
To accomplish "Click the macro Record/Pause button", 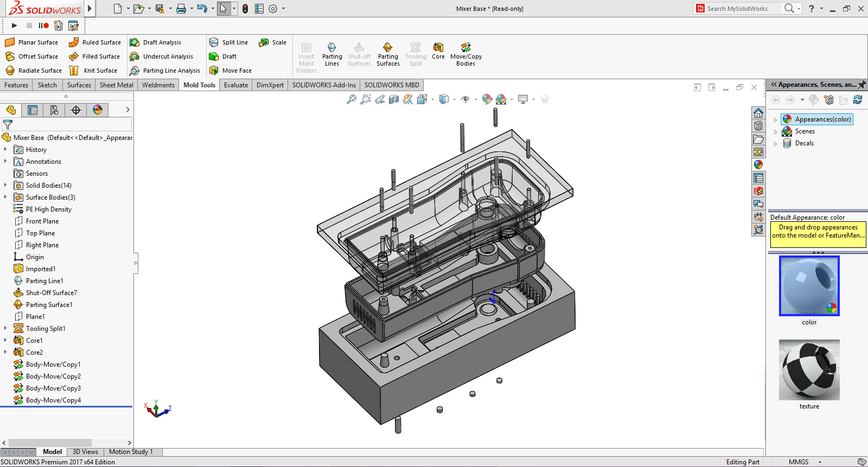I will (43, 25).
